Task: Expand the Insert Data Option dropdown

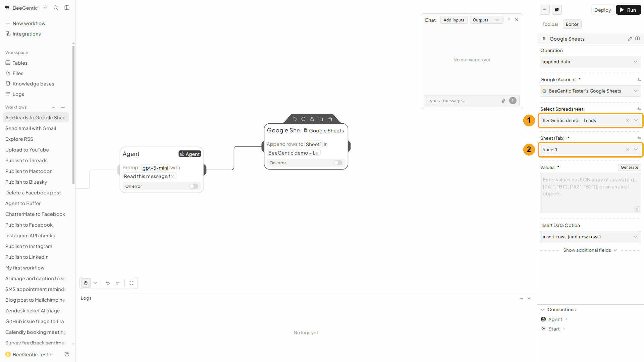Action: coord(590,237)
